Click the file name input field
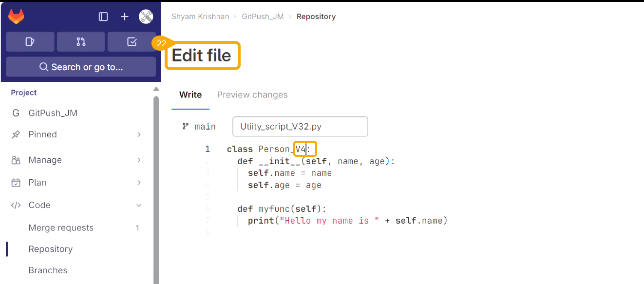 [x=300, y=127]
